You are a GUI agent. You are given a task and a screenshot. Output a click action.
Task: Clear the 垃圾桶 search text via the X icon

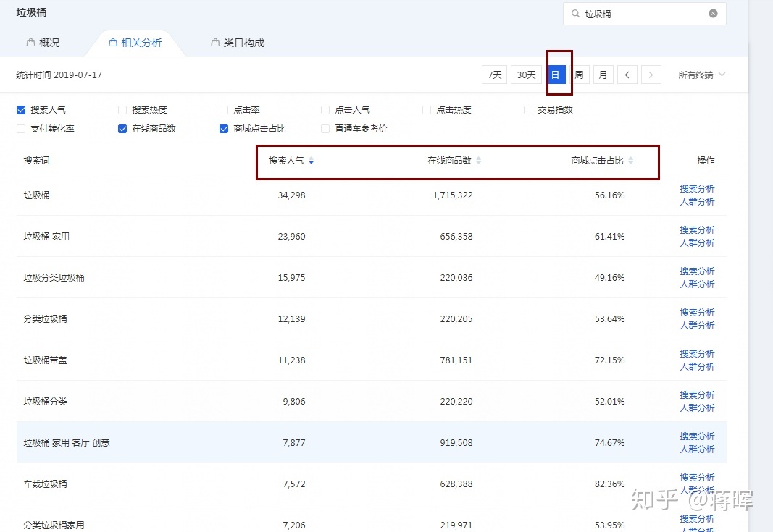pos(713,13)
